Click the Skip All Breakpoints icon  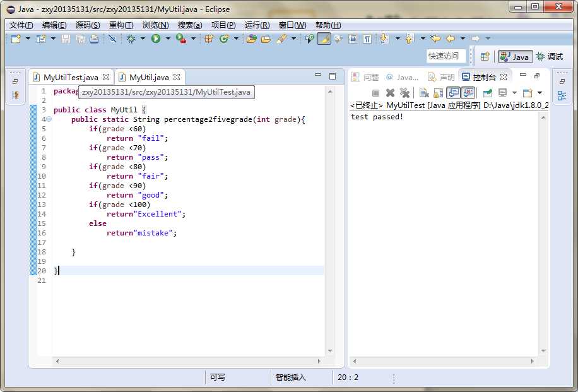tap(112, 39)
